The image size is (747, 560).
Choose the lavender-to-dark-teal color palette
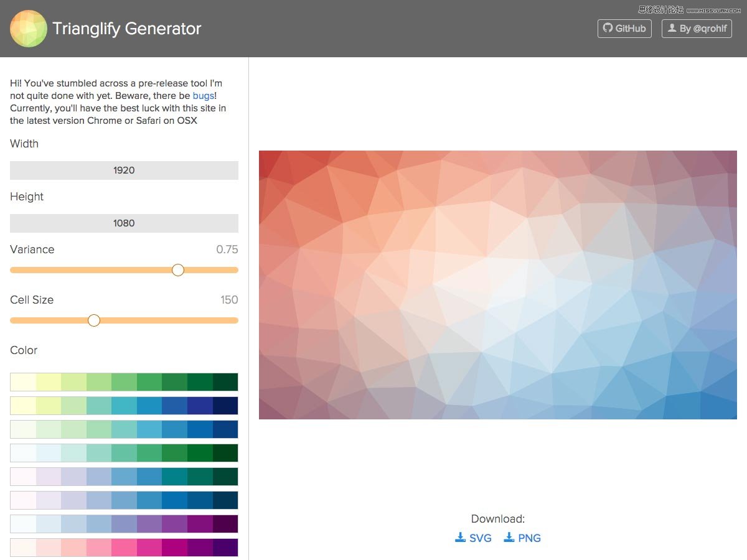(x=124, y=477)
